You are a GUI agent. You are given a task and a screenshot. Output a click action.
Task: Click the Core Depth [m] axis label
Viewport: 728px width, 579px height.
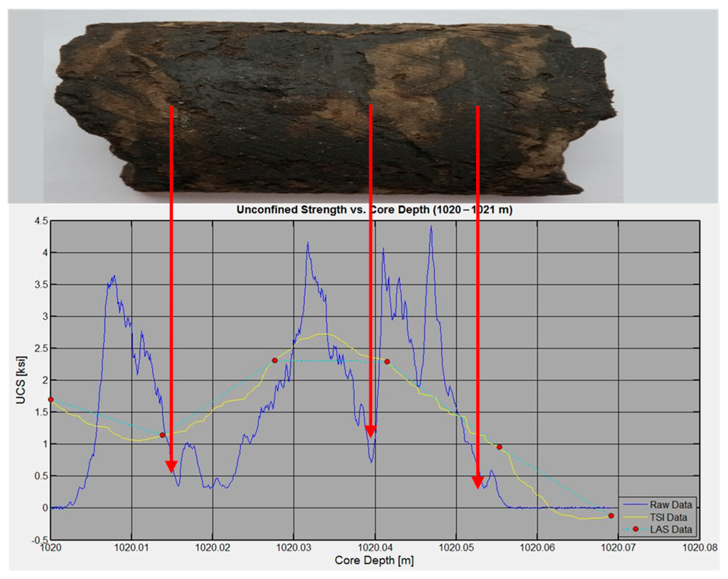click(x=374, y=560)
